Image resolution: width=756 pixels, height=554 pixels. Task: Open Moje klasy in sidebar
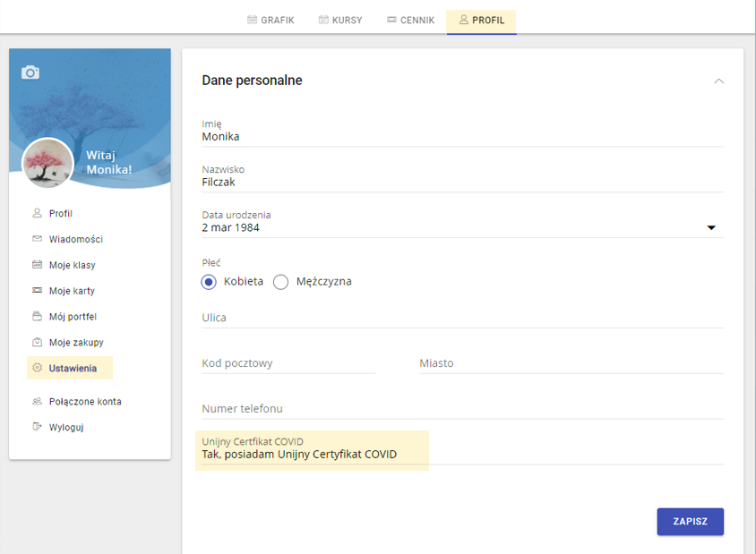(x=72, y=266)
